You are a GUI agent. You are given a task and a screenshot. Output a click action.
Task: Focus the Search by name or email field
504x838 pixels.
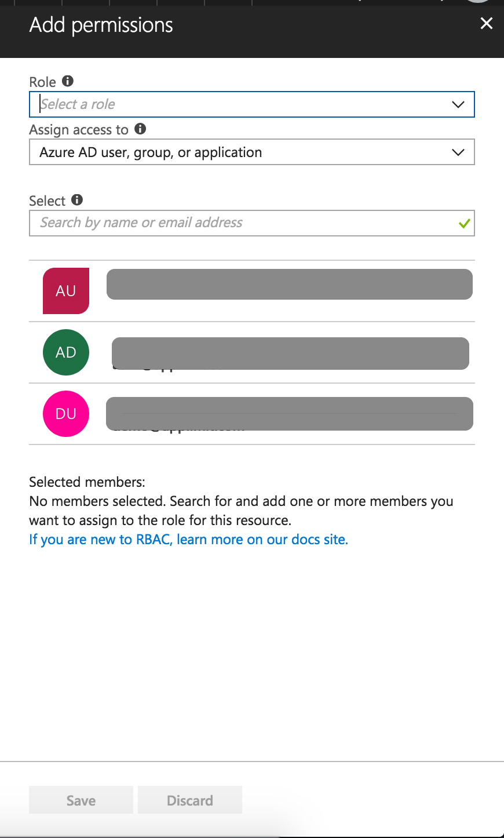(252, 223)
